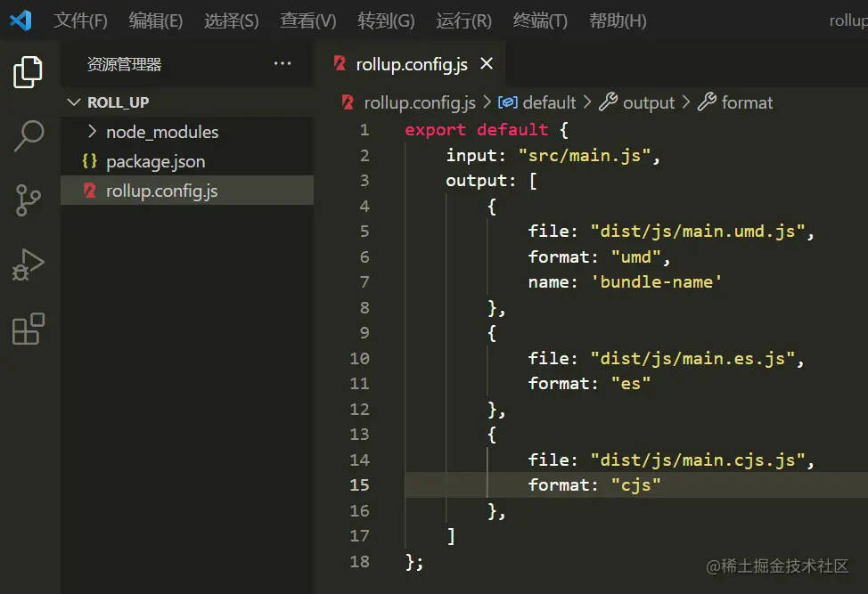Click the "es" format value

(631, 383)
